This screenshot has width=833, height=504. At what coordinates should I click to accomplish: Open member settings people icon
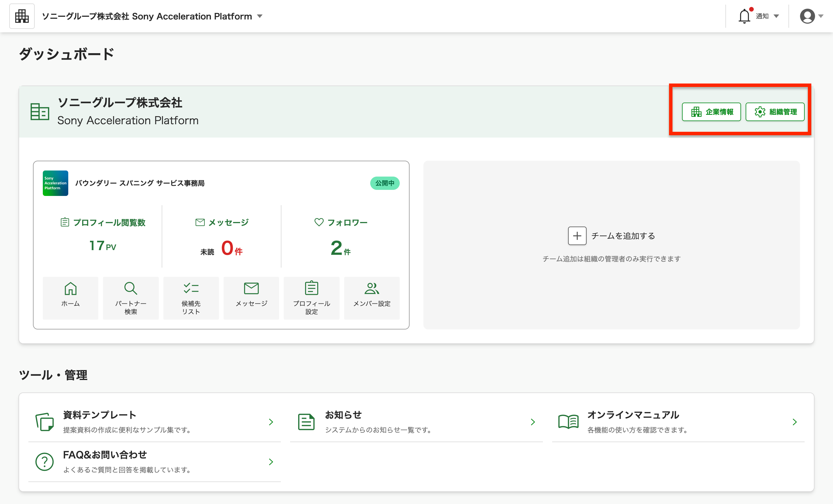pos(372,289)
